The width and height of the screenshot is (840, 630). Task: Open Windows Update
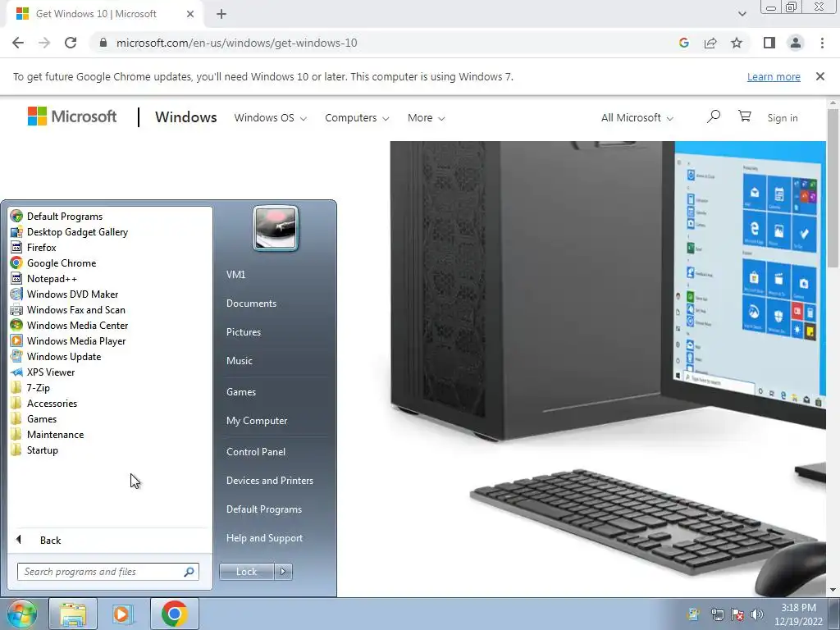coord(56,356)
